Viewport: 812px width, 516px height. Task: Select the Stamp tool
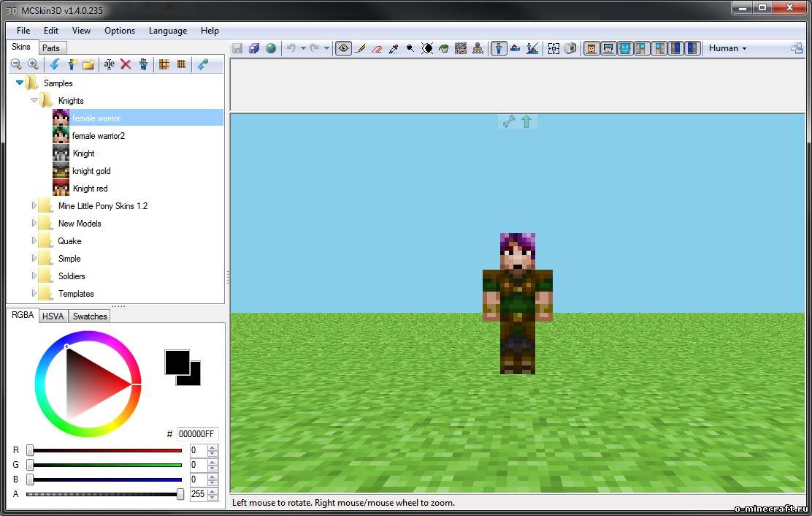[x=477, y=48]
